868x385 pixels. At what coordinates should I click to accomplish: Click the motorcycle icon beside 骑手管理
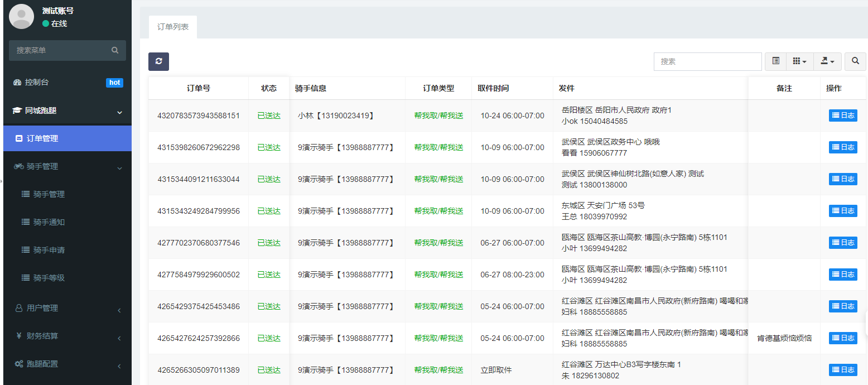[x=18, y=166]
